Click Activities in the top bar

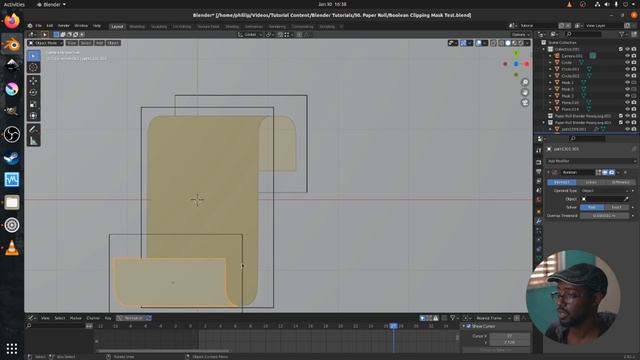[x=14, y=4]
